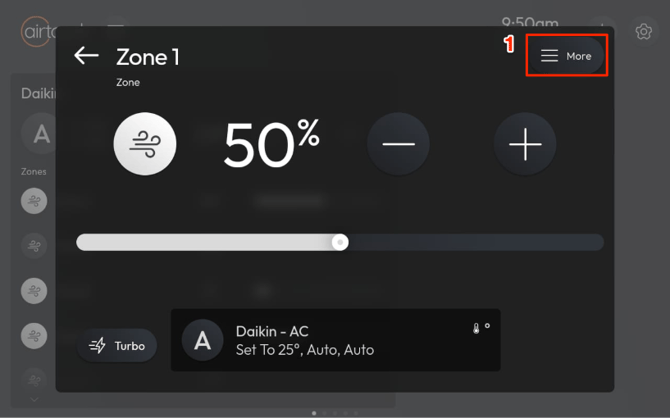Increase airflow with the plus button

click(x=525, y=144)
